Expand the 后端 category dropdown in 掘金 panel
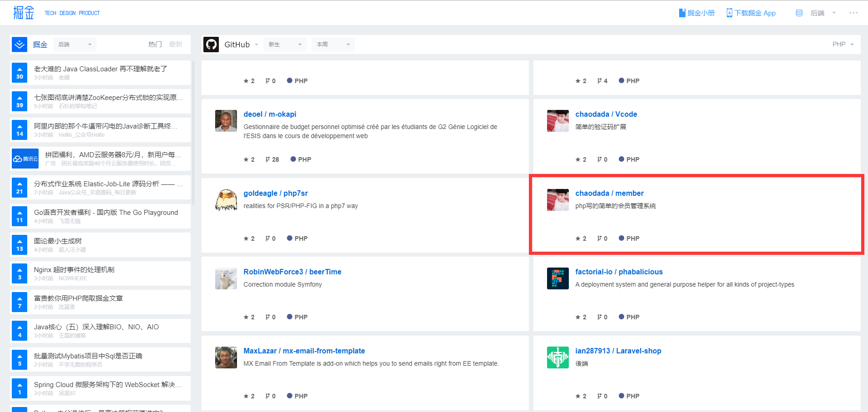 coord(75,45)
